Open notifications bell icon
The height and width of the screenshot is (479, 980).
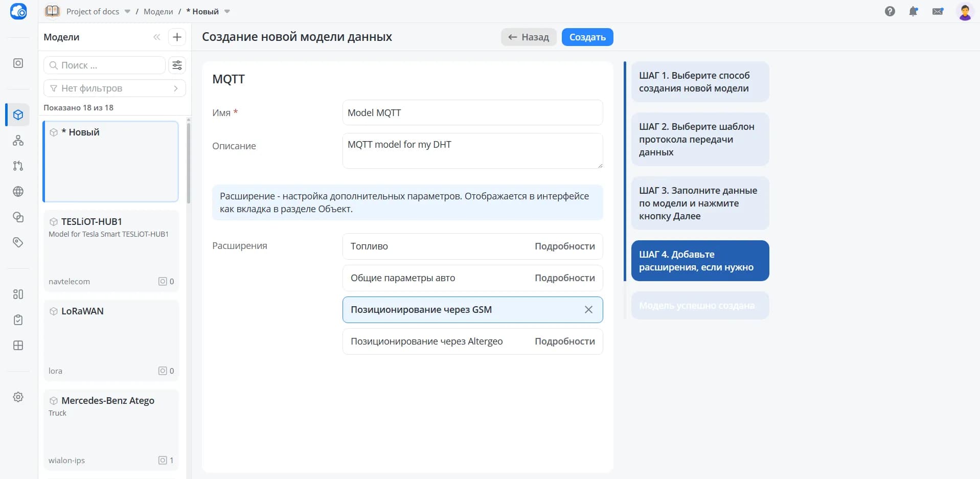[x=913, y=11]
